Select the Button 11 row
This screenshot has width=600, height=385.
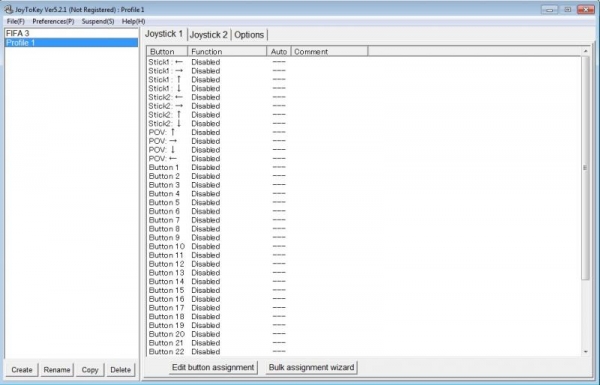click(x=364, y=256)
